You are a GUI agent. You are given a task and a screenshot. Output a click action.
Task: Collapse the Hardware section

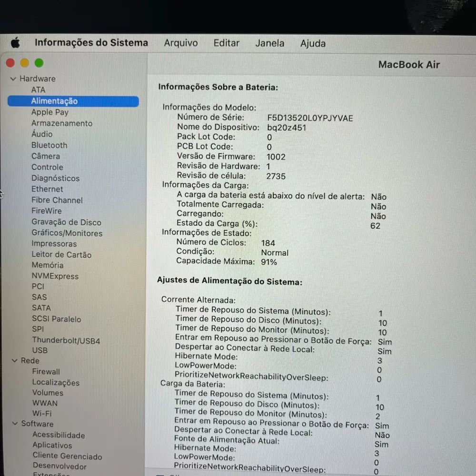[13, 79]
